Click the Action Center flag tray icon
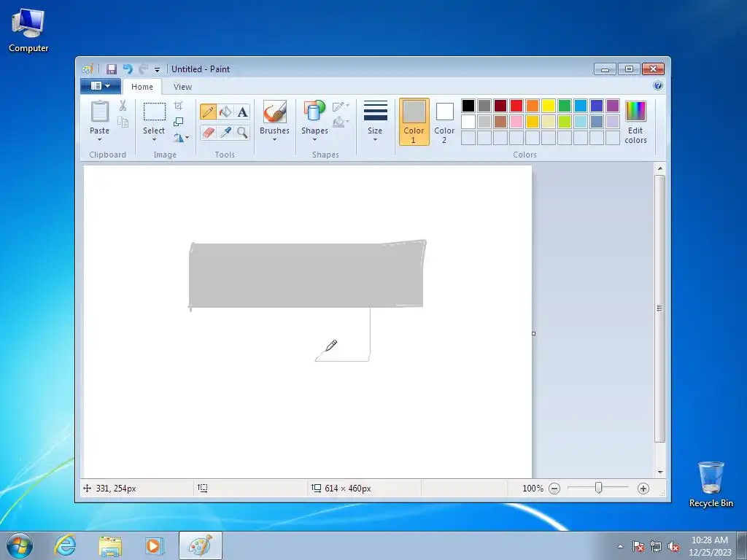 tap(638, 546)
